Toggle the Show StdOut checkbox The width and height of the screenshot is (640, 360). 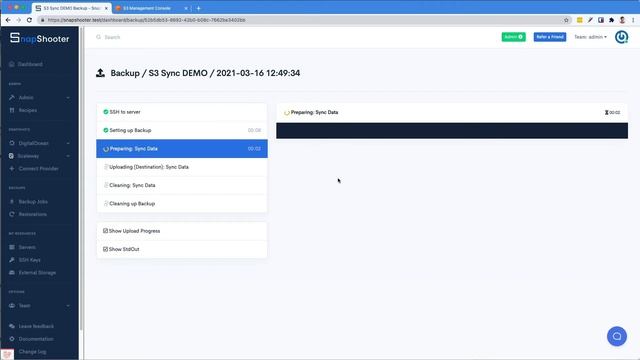click(x=105, y=249)
